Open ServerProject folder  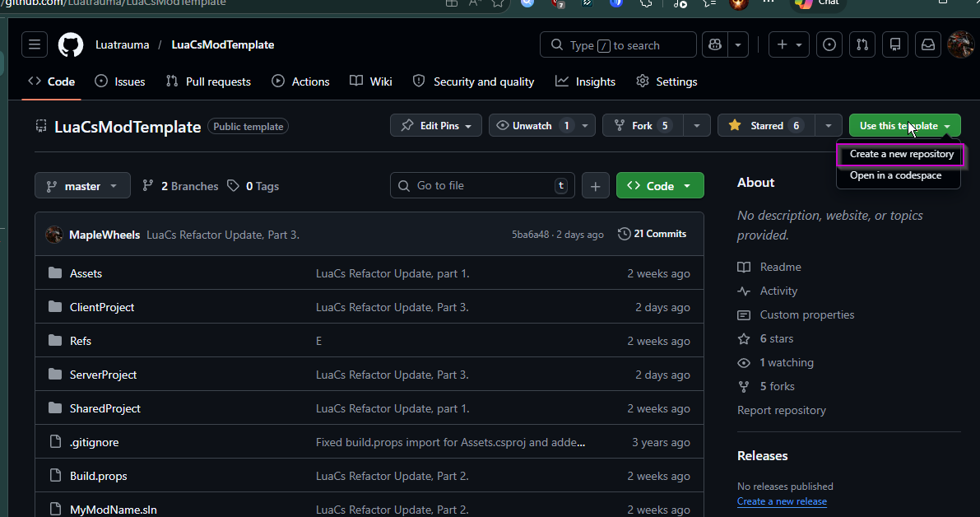pyautogui.click(x=103, y=375)
